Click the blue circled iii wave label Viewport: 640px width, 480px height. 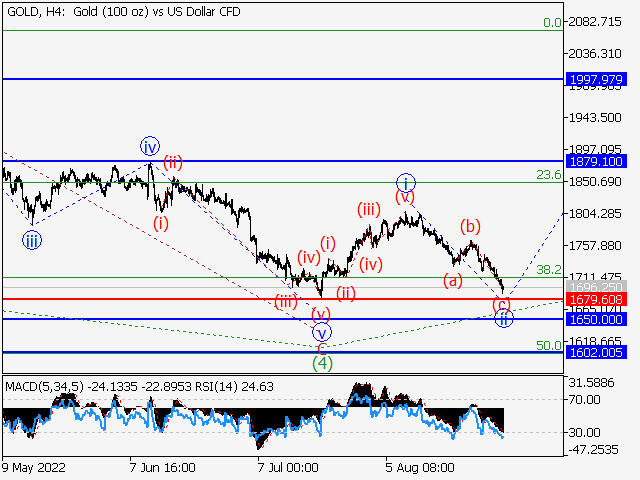click(32, 240)
